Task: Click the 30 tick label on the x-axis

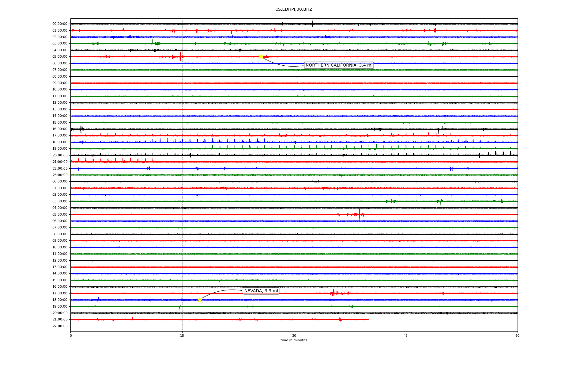Action: tap(294, 335)
